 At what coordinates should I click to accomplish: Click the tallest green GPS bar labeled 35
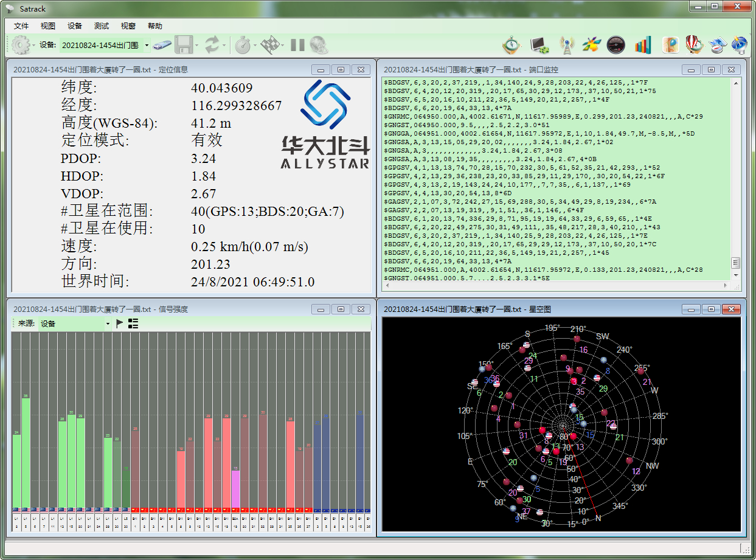(x=26, y=453)
